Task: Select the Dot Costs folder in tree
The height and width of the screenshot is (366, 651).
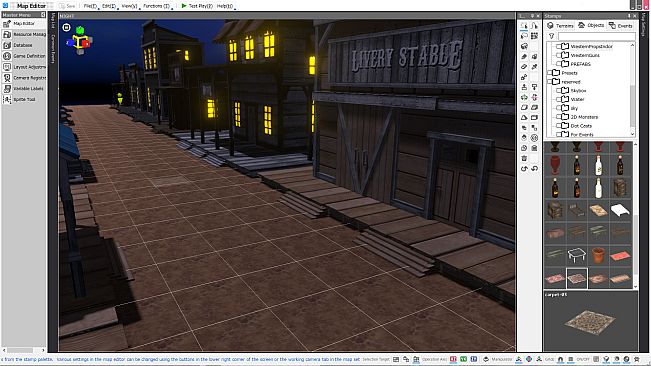Action: (x=581, y=126)
